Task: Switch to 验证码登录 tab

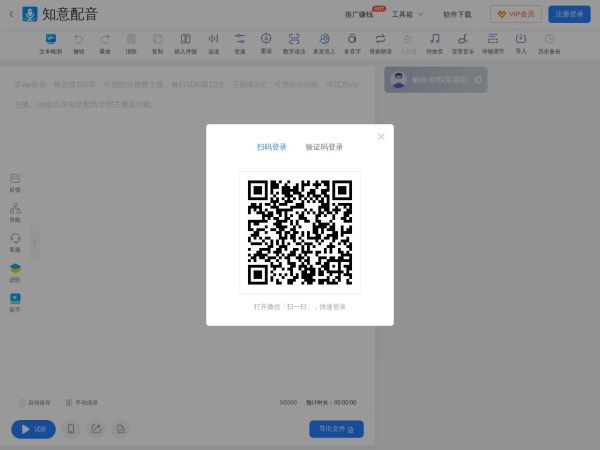Action: coord(324,147)
